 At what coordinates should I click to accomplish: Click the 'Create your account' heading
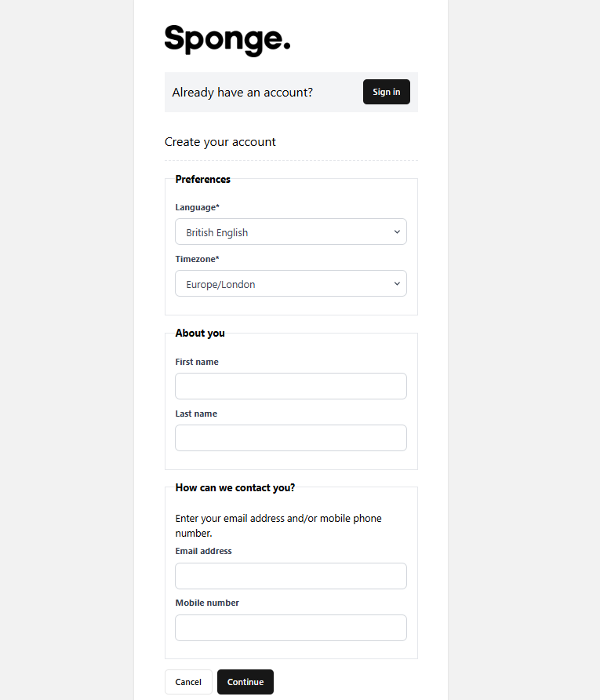click(x=220, y=142)
